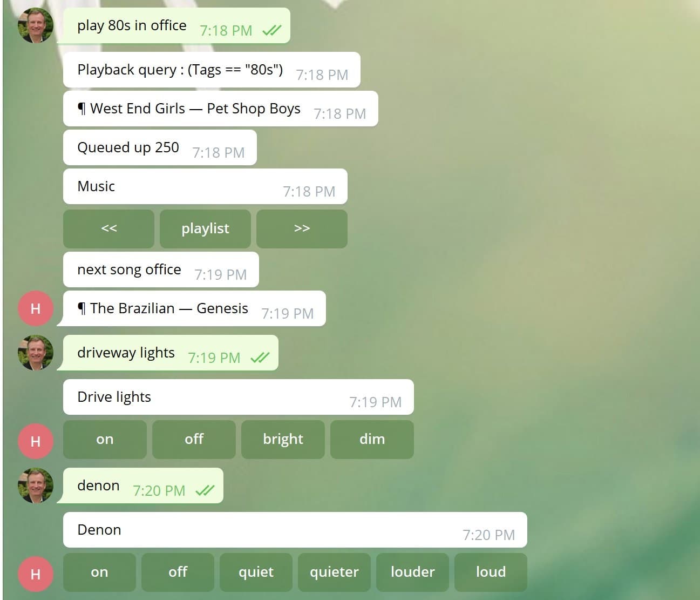Click the profile photo next to driveway lights message
Screen dimensions: 700x600
coord(36,353)
